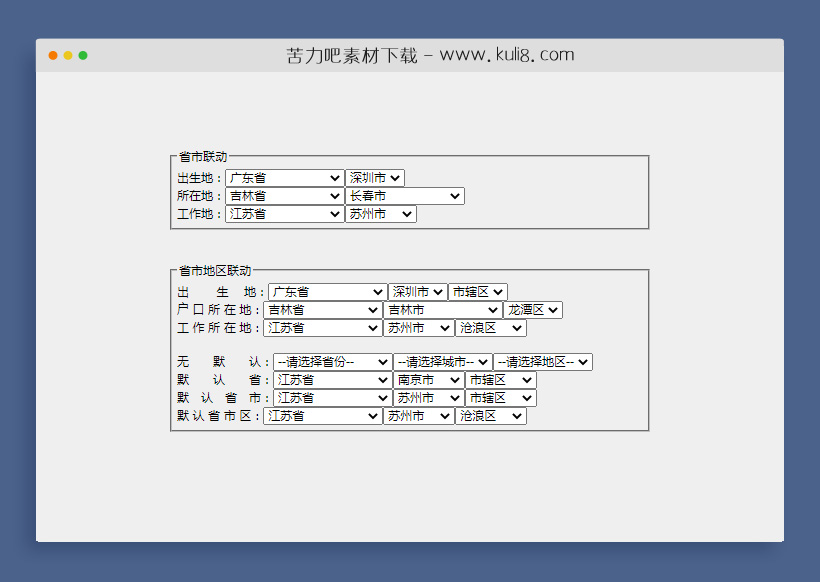
Task: Open the --请选择省份-- dropdown
Action: [331, 361]
